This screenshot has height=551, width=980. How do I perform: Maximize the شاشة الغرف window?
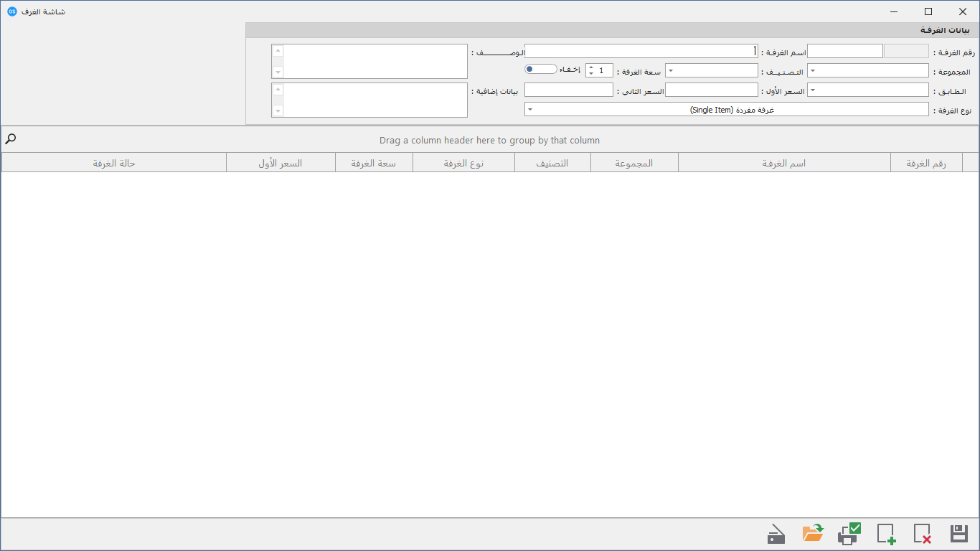928,11
